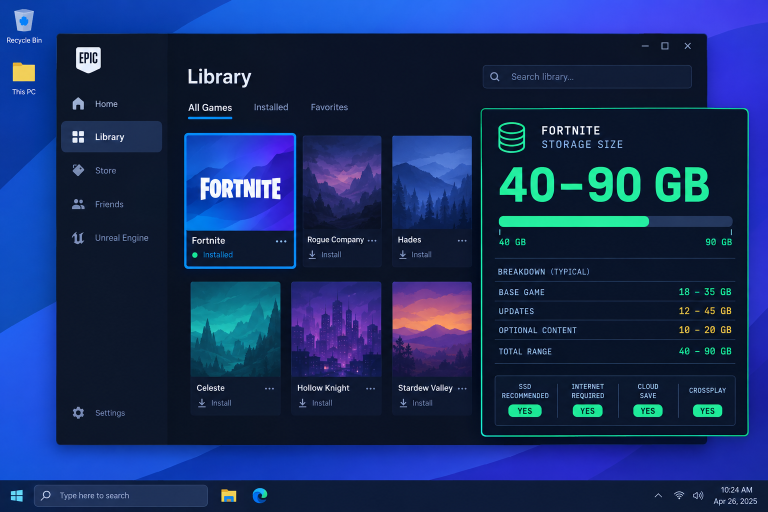The height and width of the screenshot is (512, 768).
Task: Click the taskbar 'Type here to search' box
Action: 121,496
